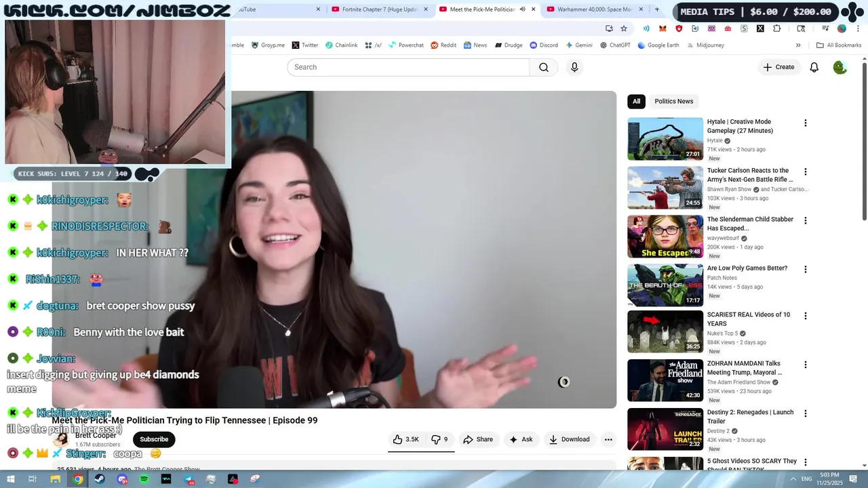Open Discord app from the taskbar
This screenshot has height=488, width=868.
click(x=122, y=479)
